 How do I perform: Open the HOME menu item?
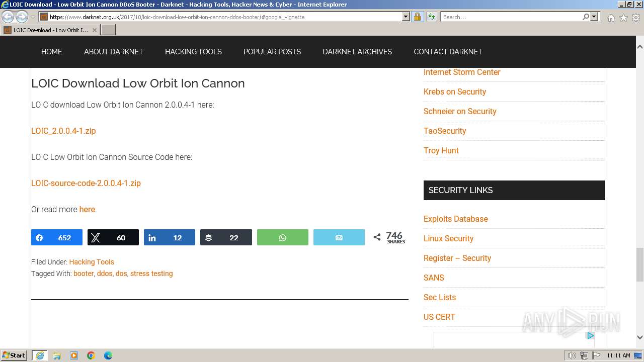pyautogui.click(x=51, y=52)
